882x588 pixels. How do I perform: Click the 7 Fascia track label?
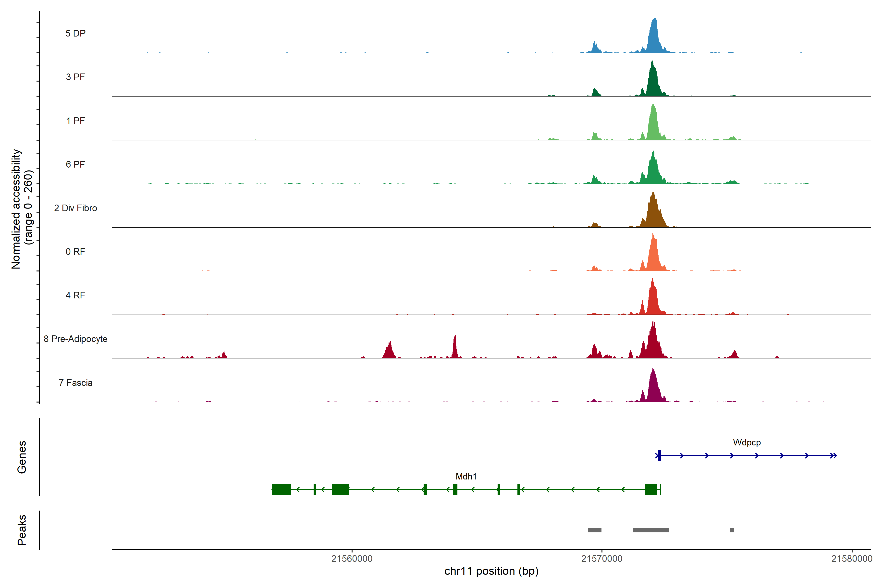coord(75,382)
